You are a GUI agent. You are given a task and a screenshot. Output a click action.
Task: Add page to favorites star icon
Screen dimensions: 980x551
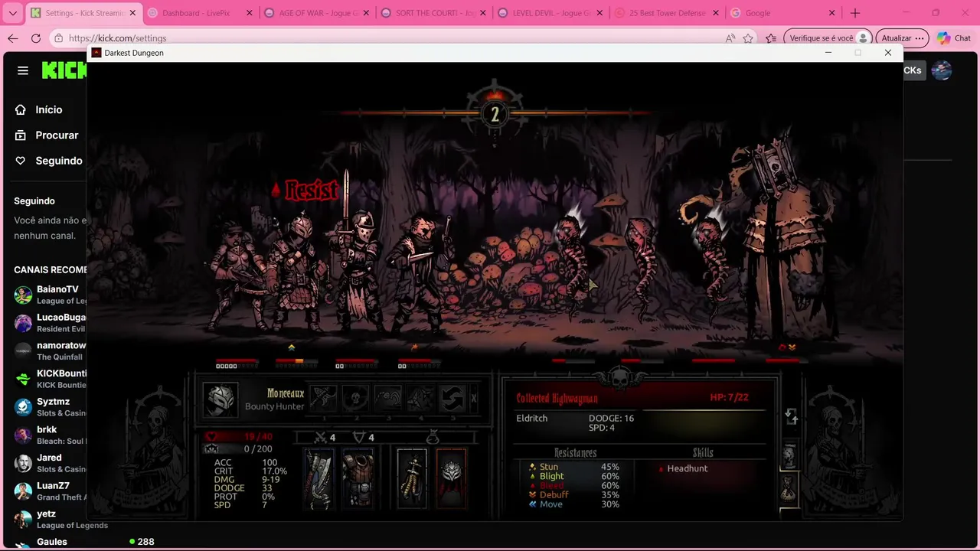pyautogui.click(x=748, y=38)
